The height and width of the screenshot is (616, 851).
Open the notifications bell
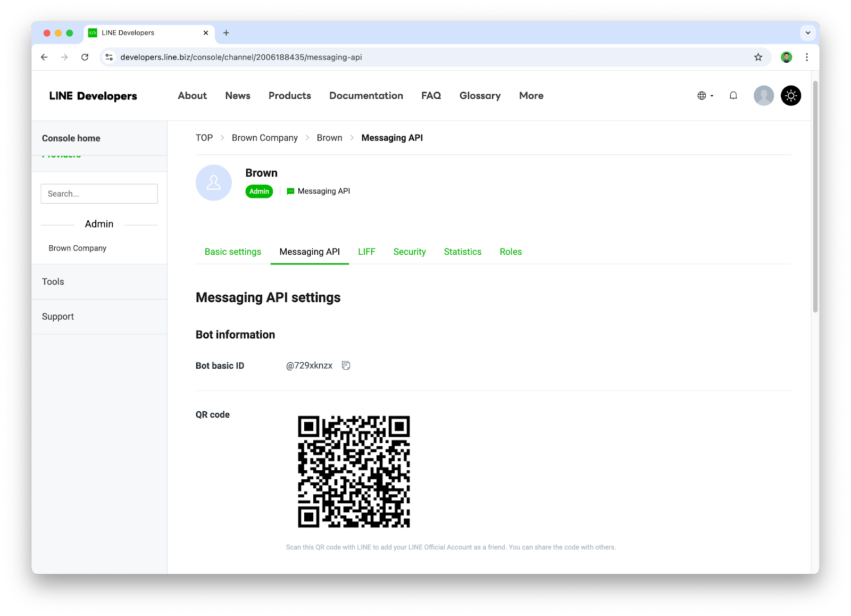(733, 96)
